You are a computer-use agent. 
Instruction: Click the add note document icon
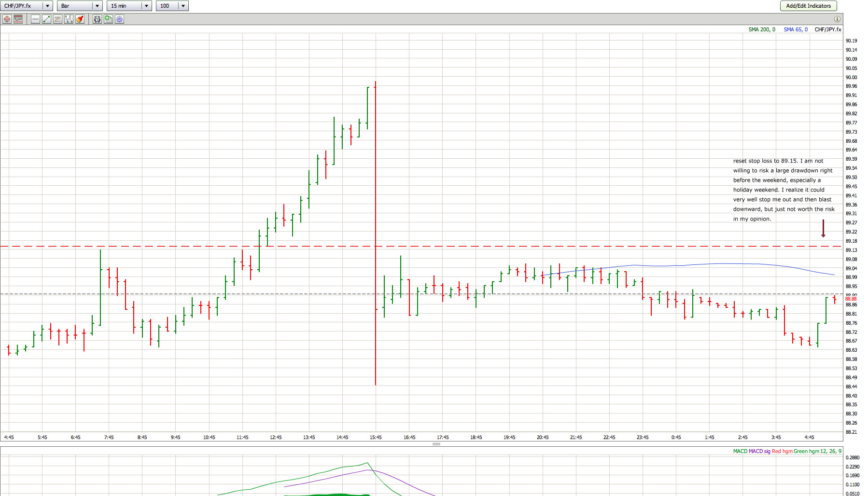pyautogui.click(x=108, y=19)
